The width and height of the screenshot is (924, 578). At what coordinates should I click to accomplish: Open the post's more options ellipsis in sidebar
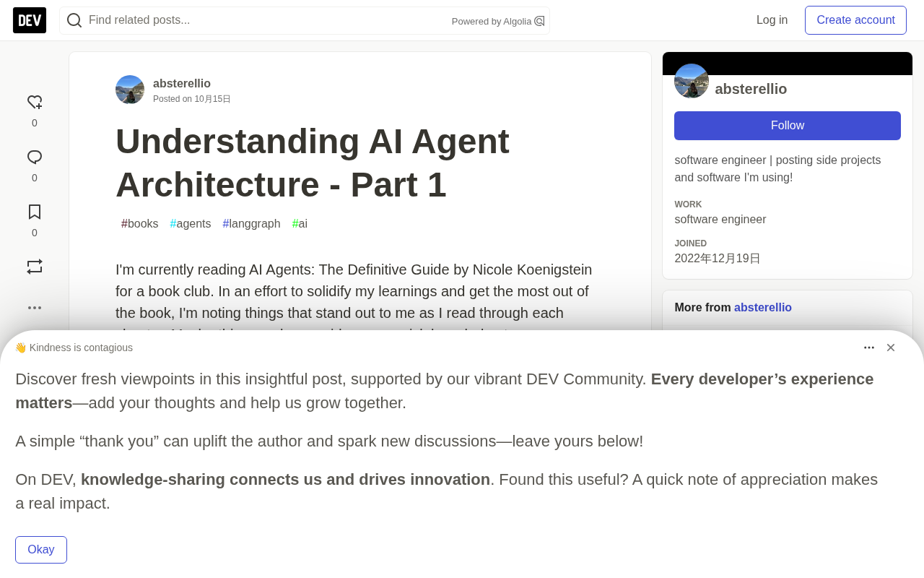(x=35, y=308)
